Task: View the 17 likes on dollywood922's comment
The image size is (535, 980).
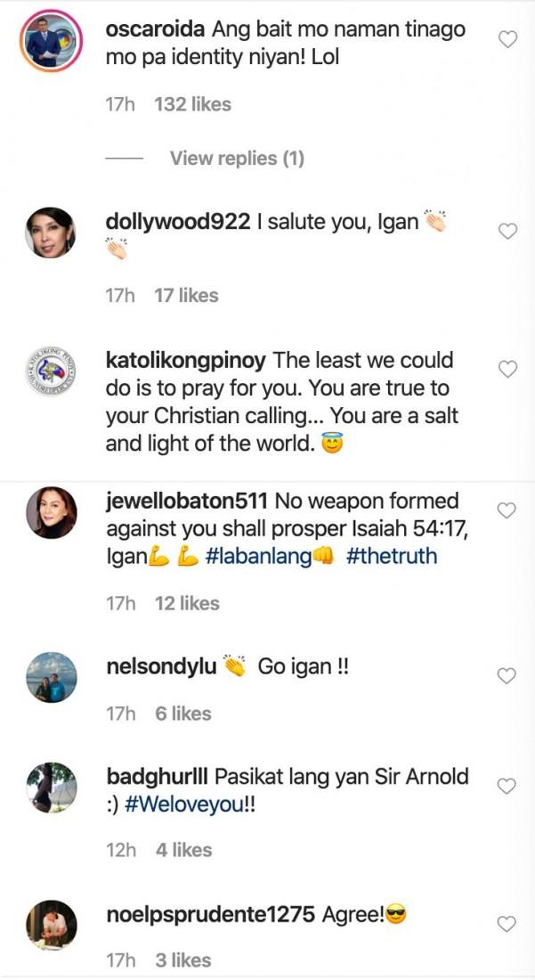Action: (x=186, y=295)
